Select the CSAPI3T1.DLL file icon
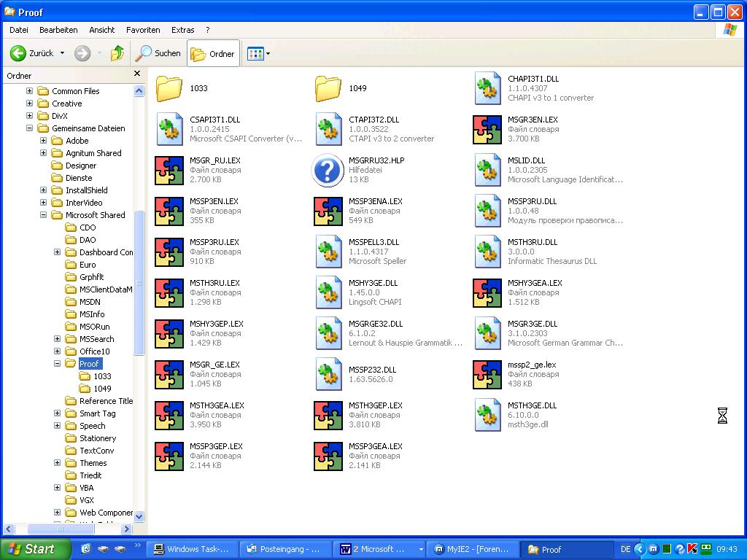Screen dimensions: 747x560 [x=169, y=129]
